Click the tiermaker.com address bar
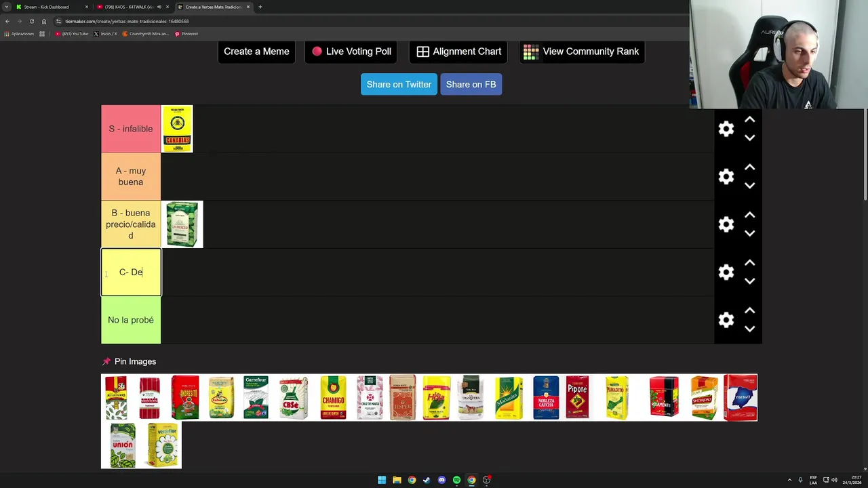The image size is (868, 488). pyautogui.click(x=366, y=21)
